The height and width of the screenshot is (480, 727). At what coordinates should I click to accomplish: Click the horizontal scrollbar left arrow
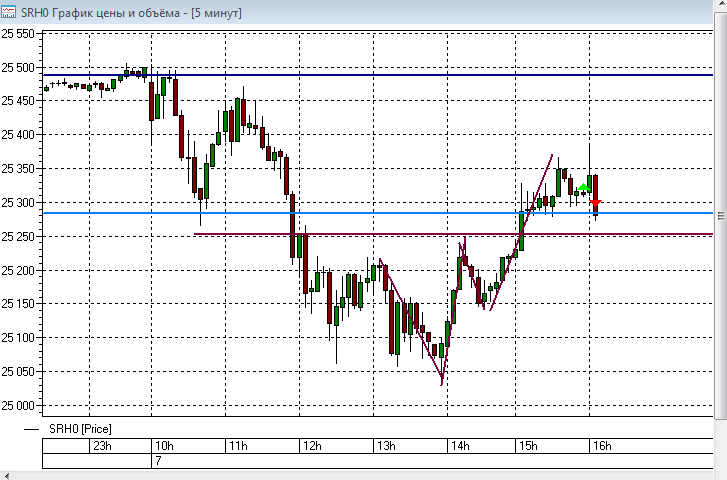[6, 475]
